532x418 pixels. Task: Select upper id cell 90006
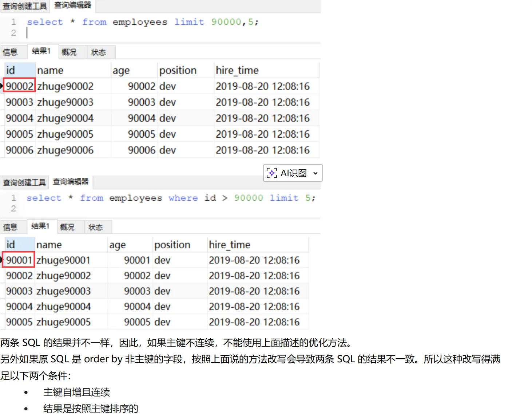pos(20,150)
